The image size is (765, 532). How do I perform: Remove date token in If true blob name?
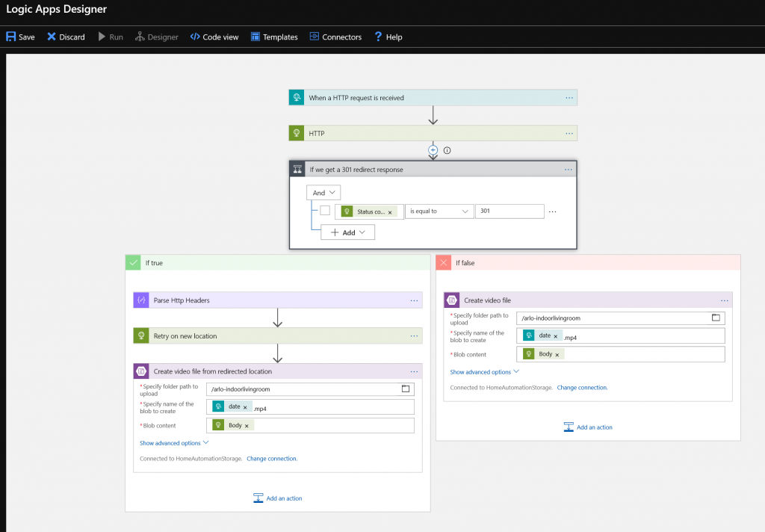(x=245, y=407)
